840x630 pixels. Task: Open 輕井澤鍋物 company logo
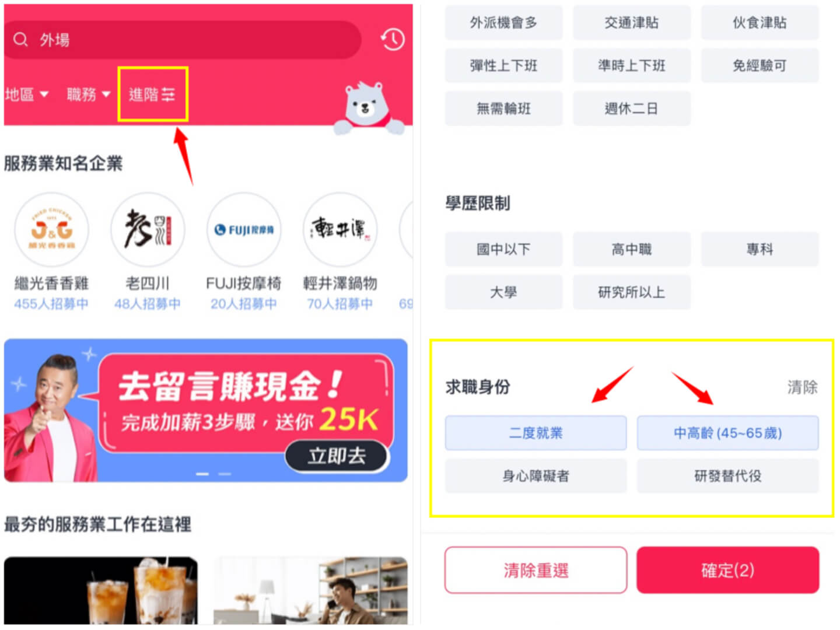coord(340,230)
